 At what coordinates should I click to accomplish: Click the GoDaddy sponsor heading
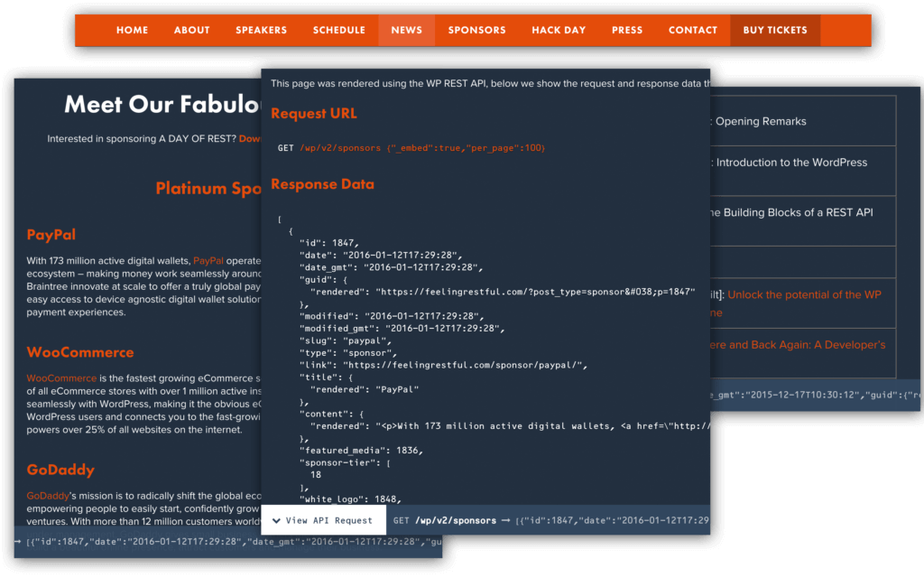click(x=60, y=470)
